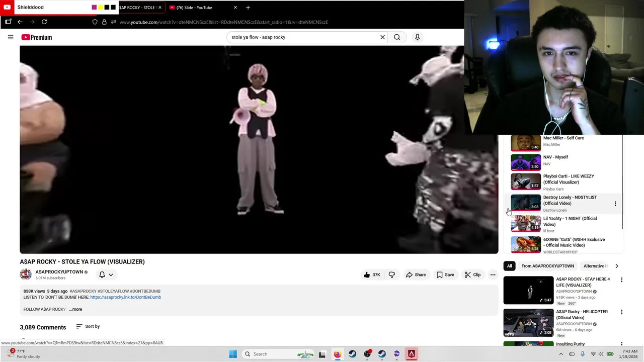Click the first black swatch in Shielddood overlay
The height and width of the screenshot is (362, 644).
107,8
